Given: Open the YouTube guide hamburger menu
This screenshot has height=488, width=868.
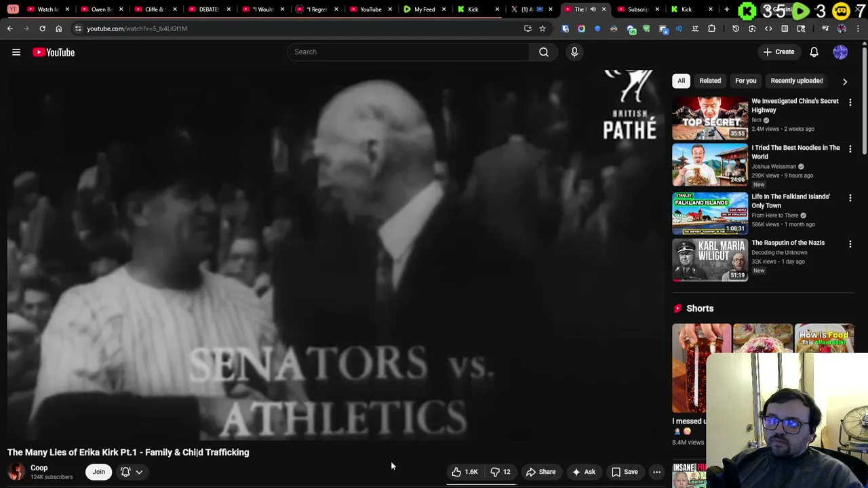Looking at the screenshot, I should pos(16,52).
